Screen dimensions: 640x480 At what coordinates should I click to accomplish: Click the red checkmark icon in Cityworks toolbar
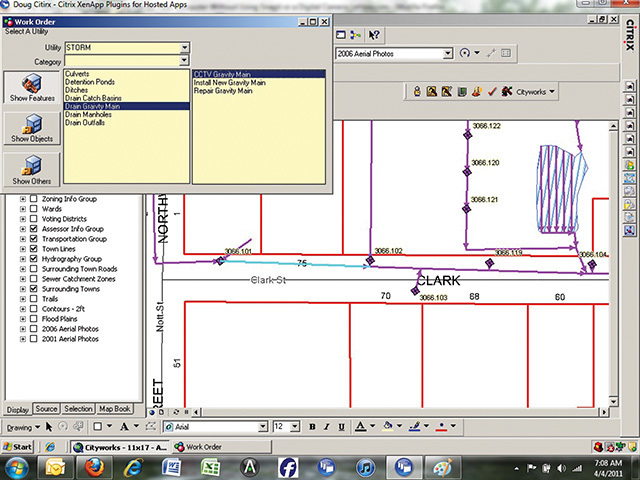coord(492,92)
